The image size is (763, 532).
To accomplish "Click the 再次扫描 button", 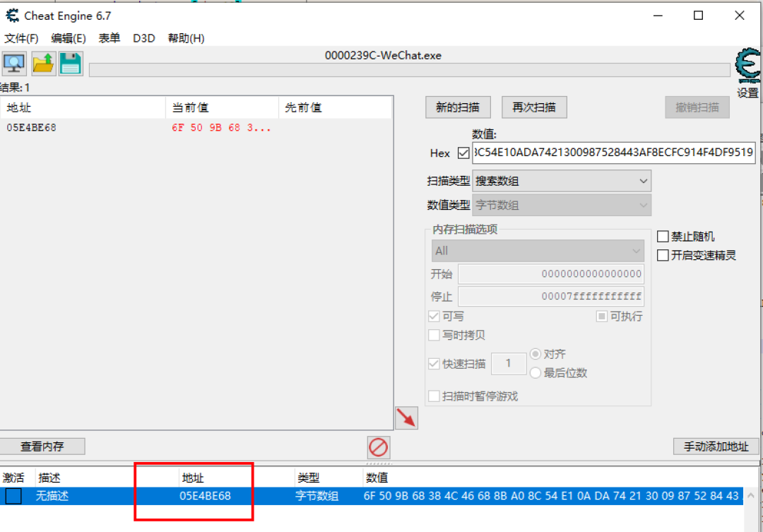I will pyautogui.click(x=534, y=107).
